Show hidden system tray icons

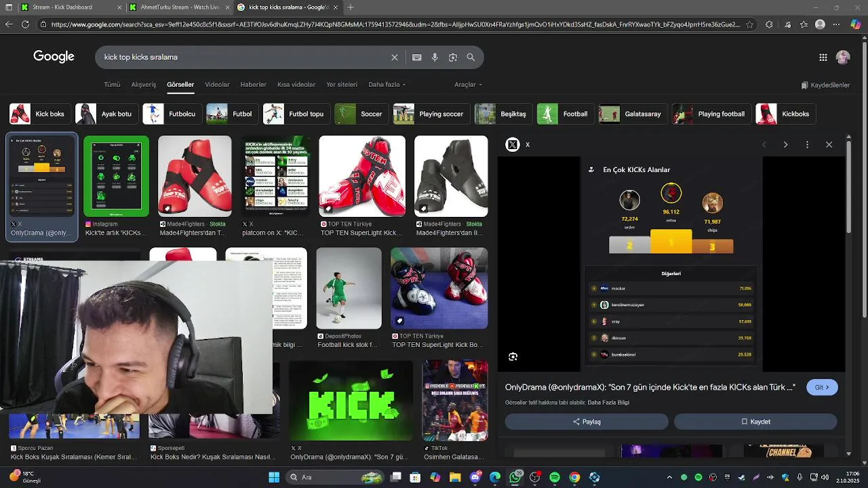pyautogui.click(x=669, y=477)
